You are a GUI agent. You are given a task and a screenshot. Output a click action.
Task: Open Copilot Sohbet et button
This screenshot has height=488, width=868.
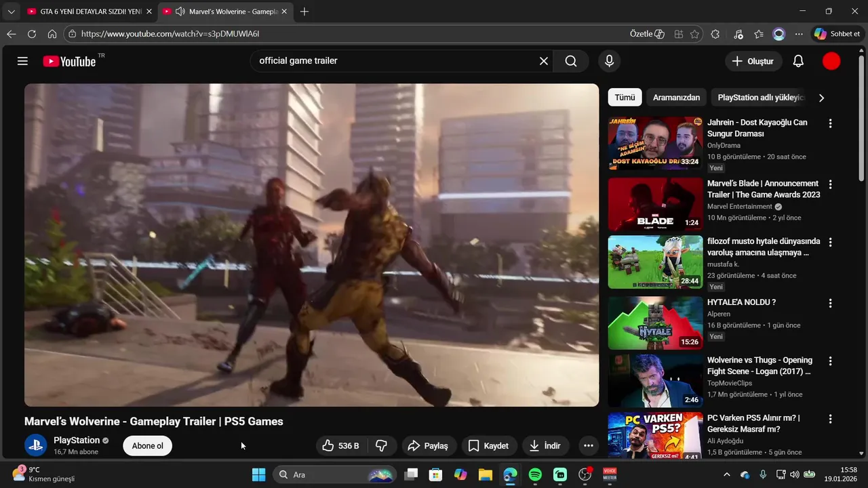[837, 34]
